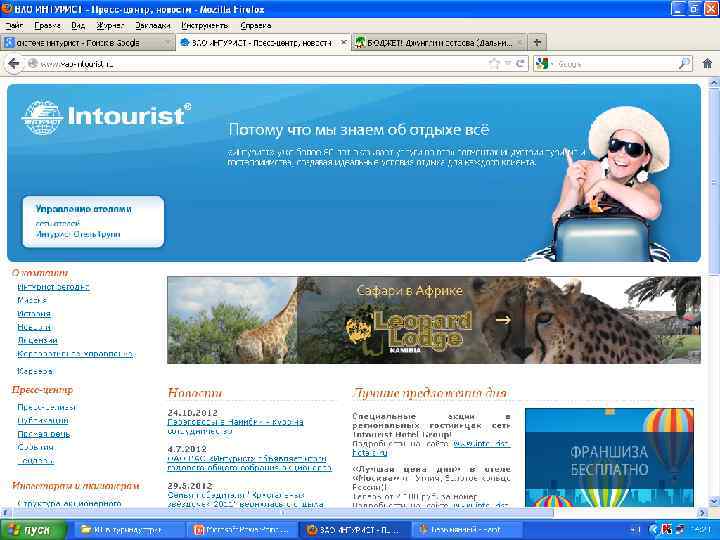The height and width of the screenshot is (540, 720).
Task: Open the Журнал menu
Action: (110, 26)
